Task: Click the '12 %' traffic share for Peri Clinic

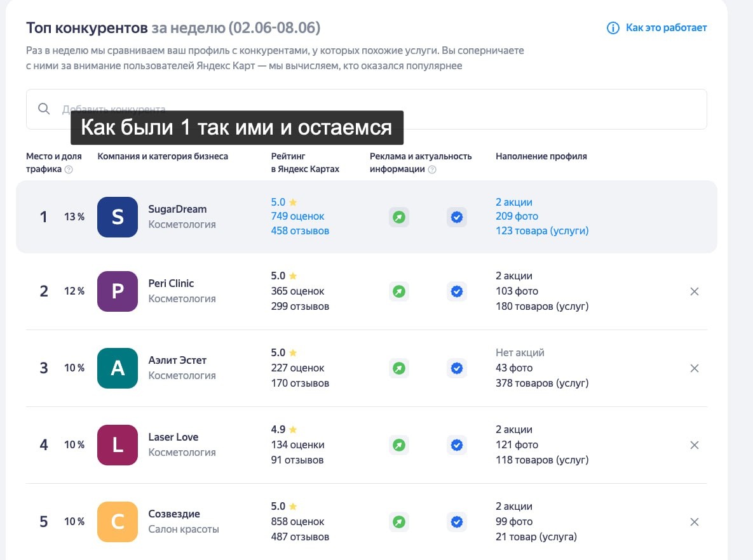Action: click(x=74, y=291)
